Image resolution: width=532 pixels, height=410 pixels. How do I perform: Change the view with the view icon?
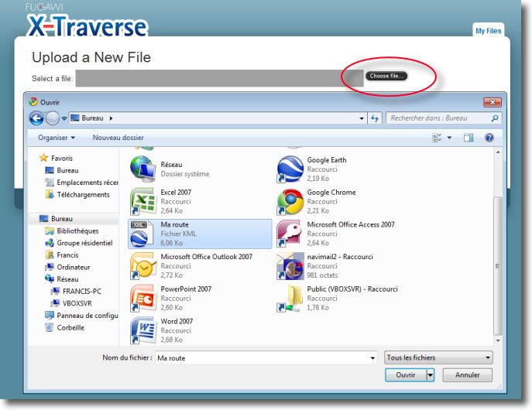tap(437, 138)
